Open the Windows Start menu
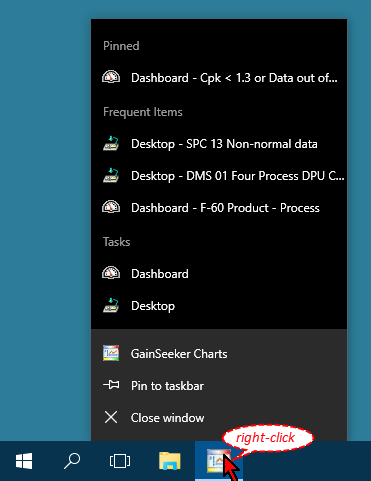This screenshot has height=481, width=371. (x=24, y=461)
